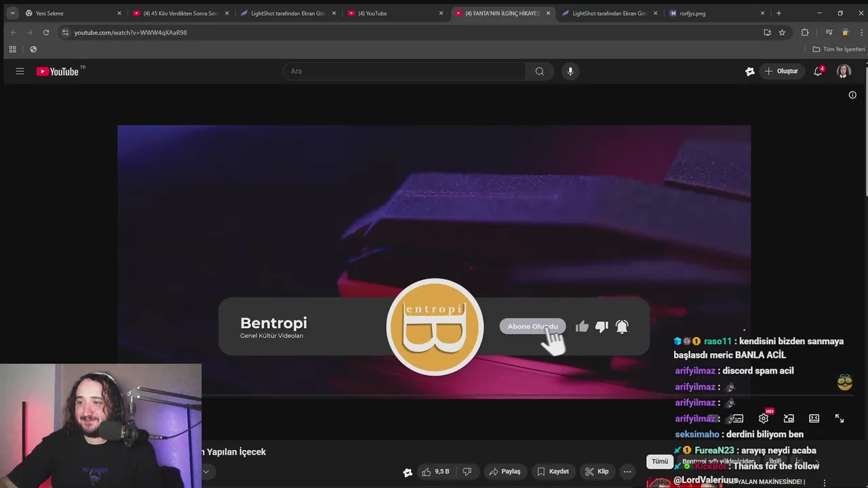
Task: Start voice search with microphone icon
Action: (x=570, y=71)
